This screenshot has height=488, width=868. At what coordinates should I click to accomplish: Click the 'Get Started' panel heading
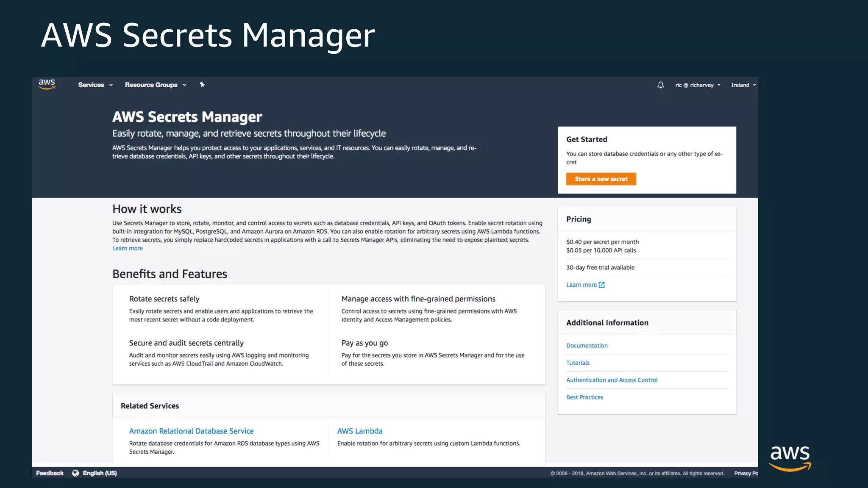[x=587, y=139]
